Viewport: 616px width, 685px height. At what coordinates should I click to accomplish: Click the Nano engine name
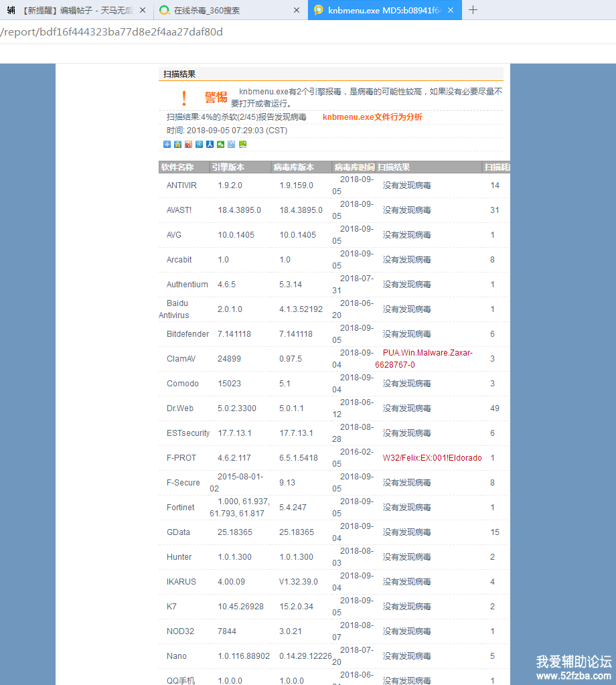177,656
